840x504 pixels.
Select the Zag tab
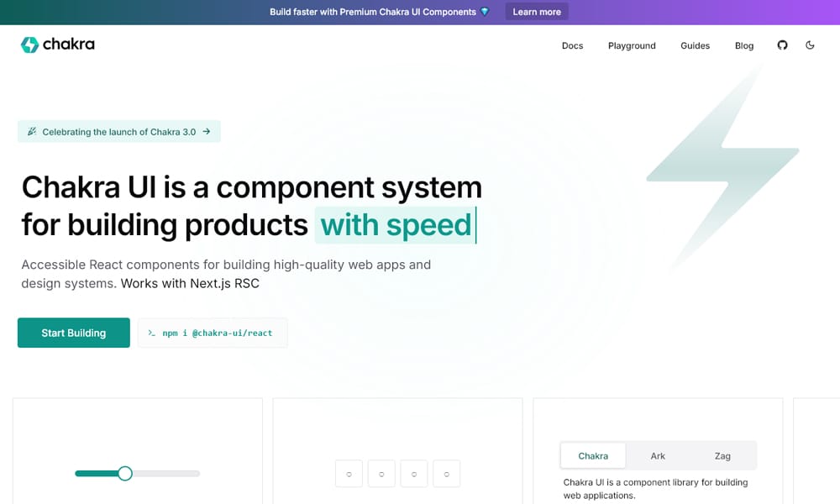pyautogui.click(x=722, y=455)
